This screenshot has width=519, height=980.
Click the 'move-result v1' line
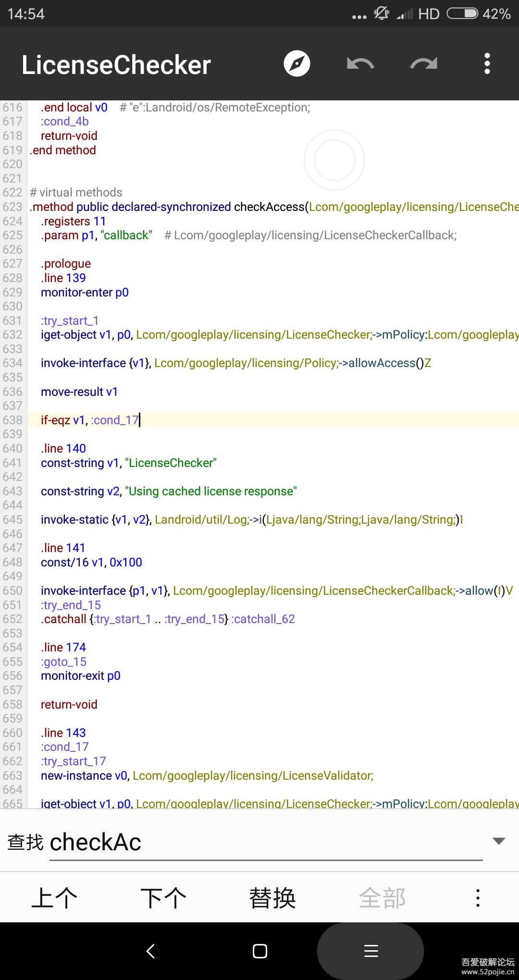coord(79,392)
